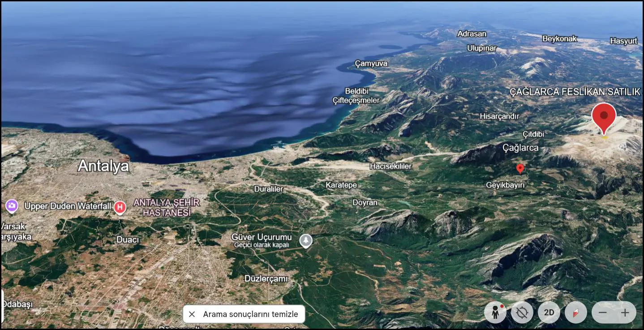Zoom out with the minus button
This screenshot has height=330, width=644.
tap(603, 313)
